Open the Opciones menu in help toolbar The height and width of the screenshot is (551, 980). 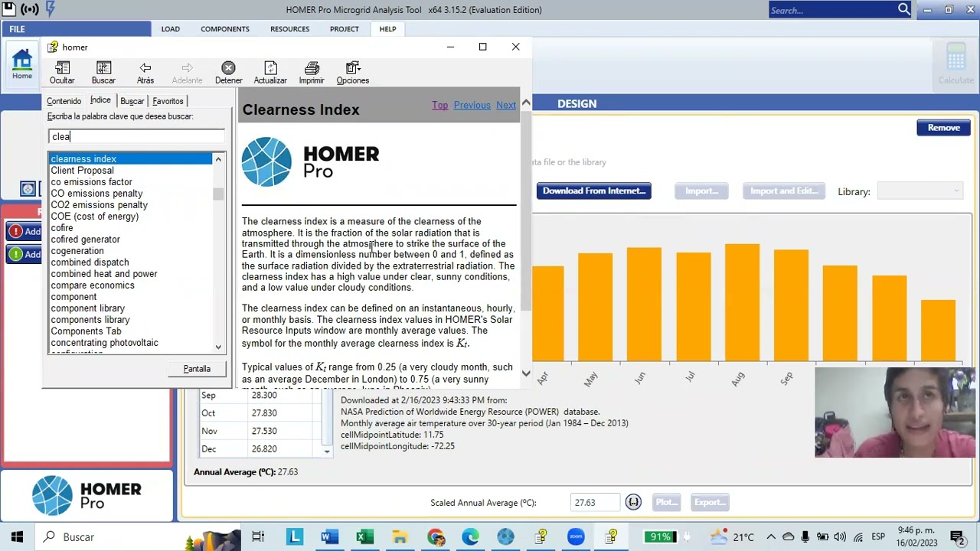(x=353, y=73)
